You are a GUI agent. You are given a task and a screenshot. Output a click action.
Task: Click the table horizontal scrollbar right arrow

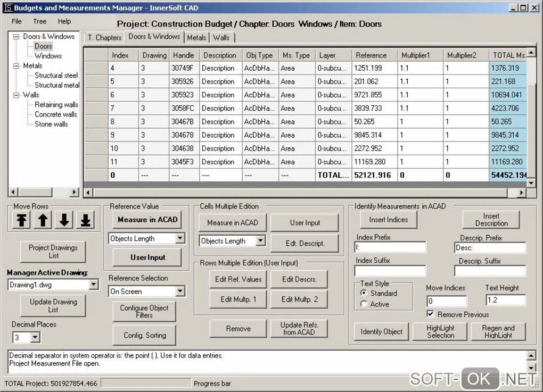point(521,193)
